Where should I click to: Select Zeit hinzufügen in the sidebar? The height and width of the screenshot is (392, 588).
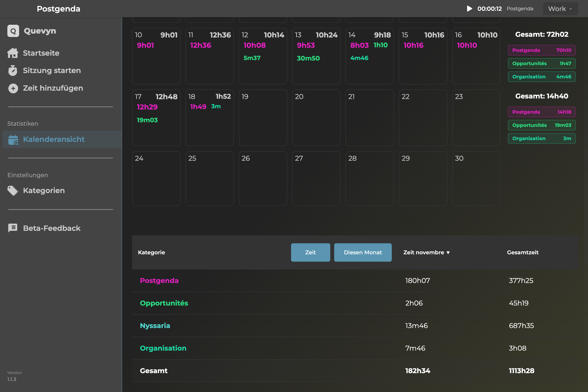click(x=53, y=88)
